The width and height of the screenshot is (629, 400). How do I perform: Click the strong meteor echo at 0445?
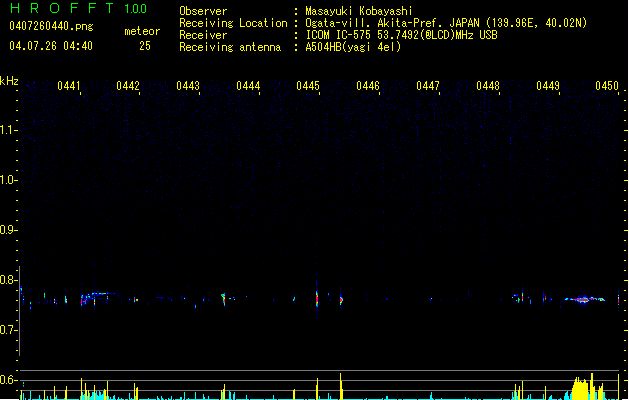click(317, 299)
